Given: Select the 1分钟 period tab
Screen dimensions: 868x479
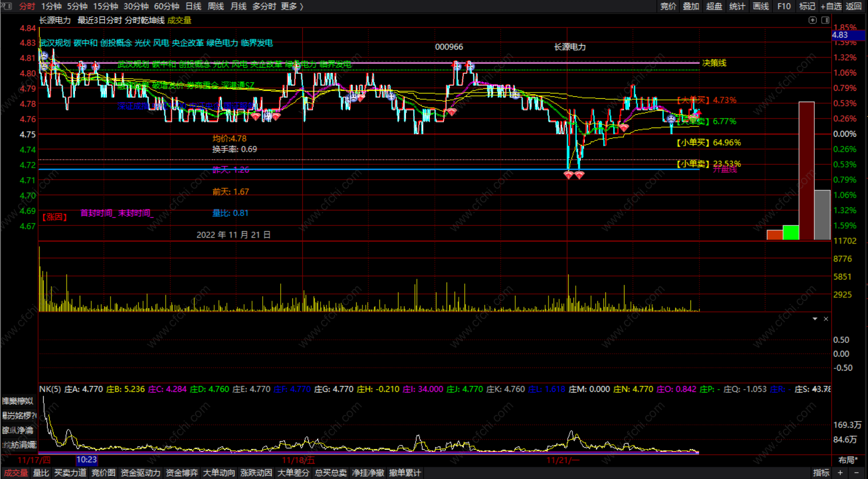Looking at the screenshot, I should click(51, 6).
